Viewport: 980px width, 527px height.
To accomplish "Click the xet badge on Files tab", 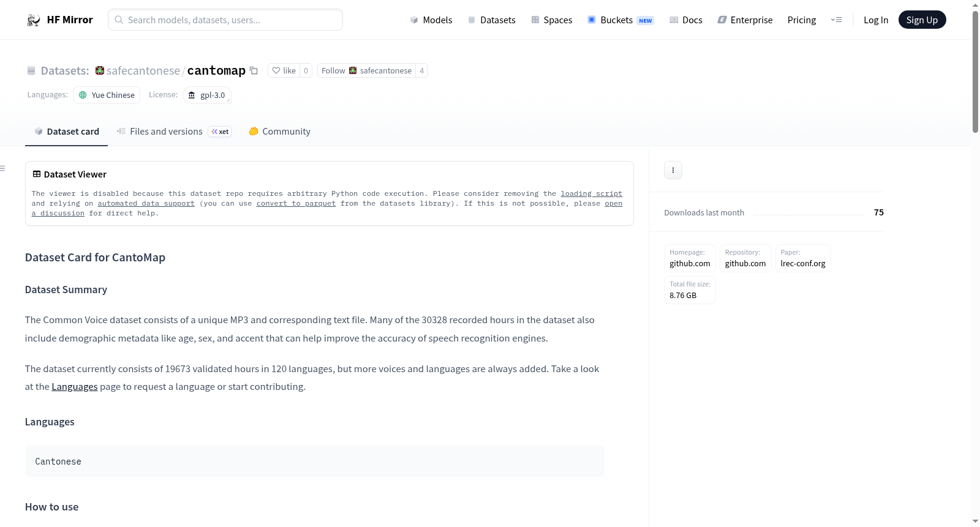I will pos(220,132).
